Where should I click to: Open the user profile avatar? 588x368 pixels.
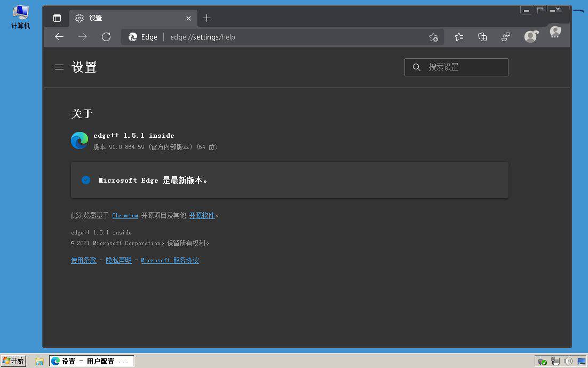pos(530,37)
